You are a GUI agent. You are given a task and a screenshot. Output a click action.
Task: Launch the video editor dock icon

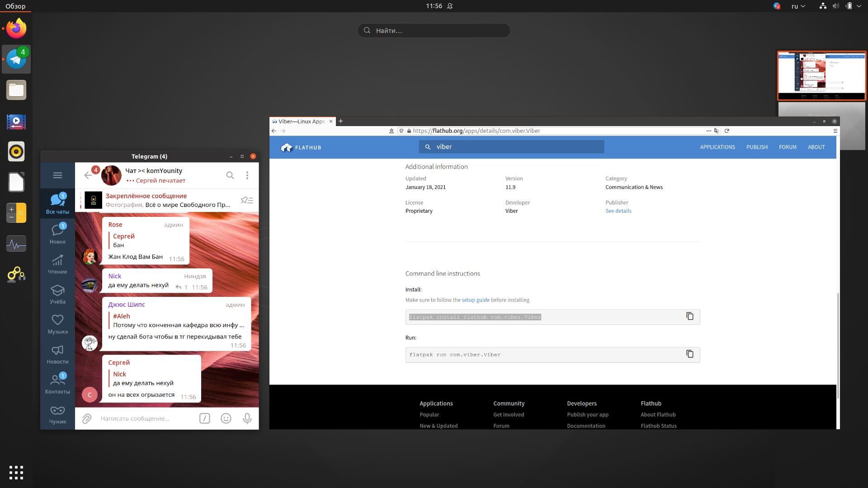pyautogui.click(x=16, y=121)
